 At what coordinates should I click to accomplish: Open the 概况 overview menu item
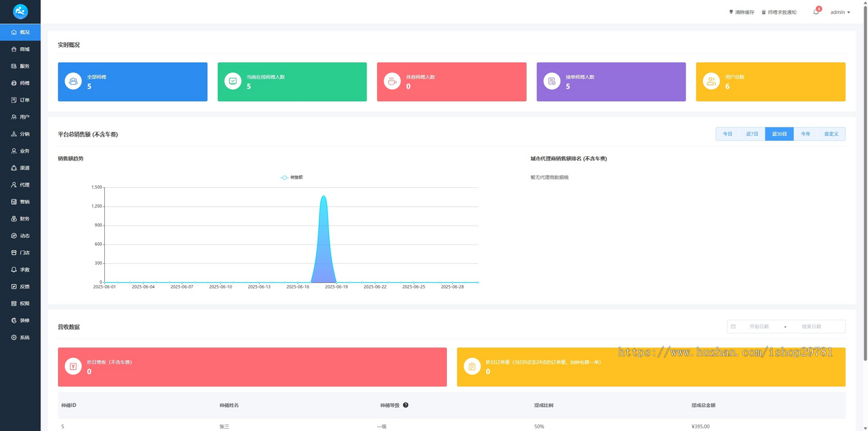tap(20, 32)
